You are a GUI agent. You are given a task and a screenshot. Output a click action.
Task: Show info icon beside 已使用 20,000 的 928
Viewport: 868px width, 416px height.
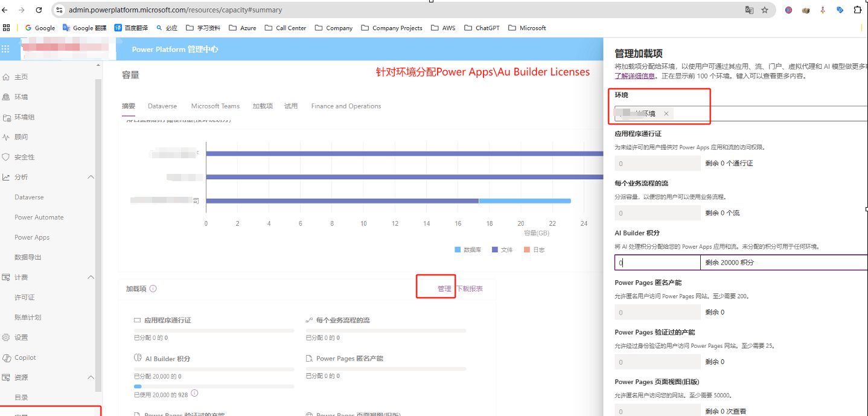point(194,393)
